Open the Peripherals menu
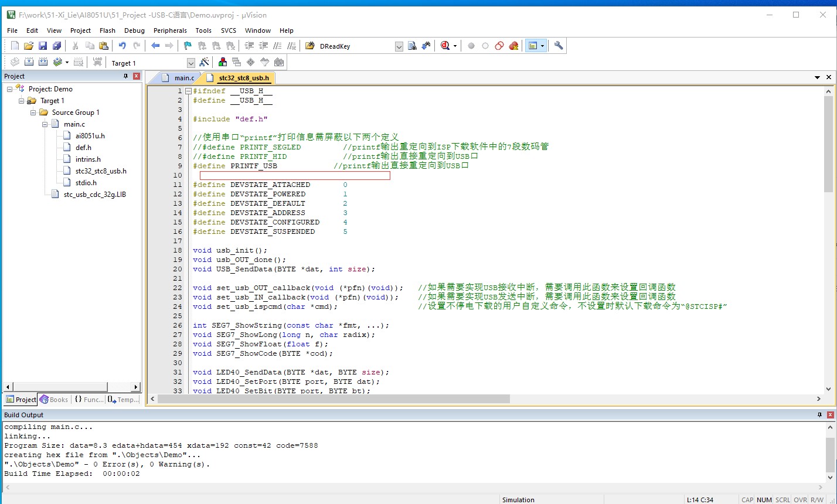The width and height of the screenshot is (837, 504). click(170, 30)
